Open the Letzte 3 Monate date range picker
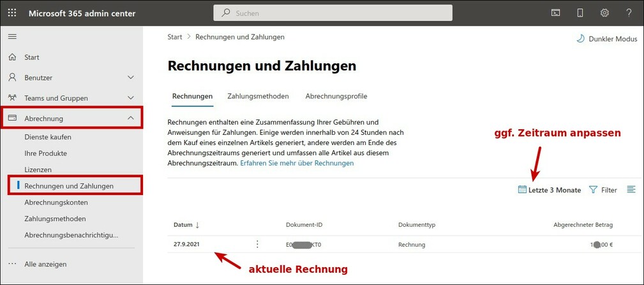 (x=550, y=190)
